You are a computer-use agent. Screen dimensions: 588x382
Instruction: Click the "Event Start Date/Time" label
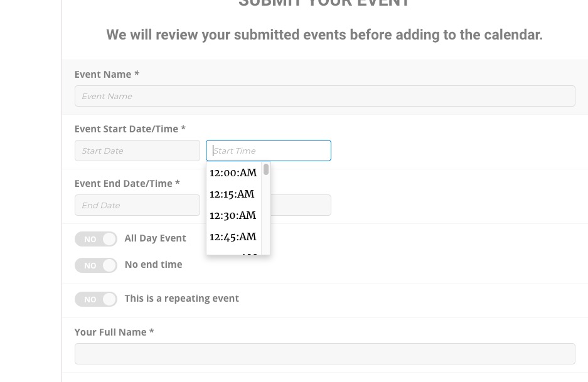pos(130,129)
